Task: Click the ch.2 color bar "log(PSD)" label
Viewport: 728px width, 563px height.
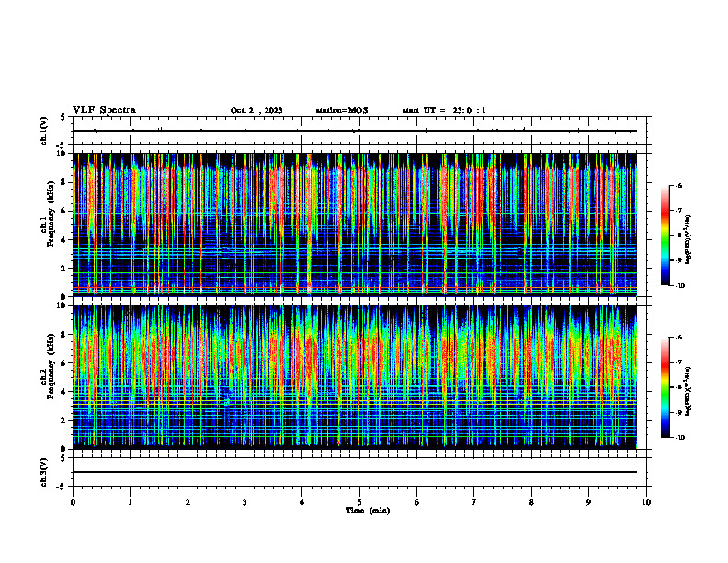Action: point(688,390)
